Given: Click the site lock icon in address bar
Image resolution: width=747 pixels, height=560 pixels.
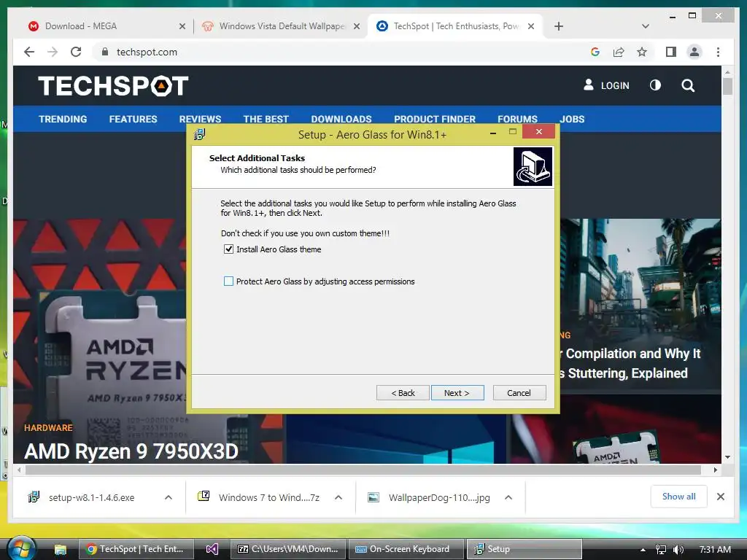Looking at the screenshot, I should coord(105,52).
